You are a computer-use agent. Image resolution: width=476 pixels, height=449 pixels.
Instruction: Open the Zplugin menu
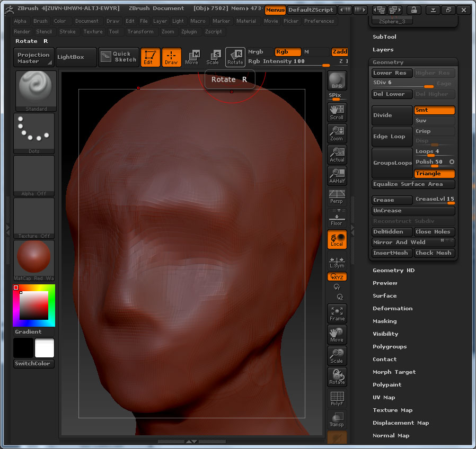189,32
